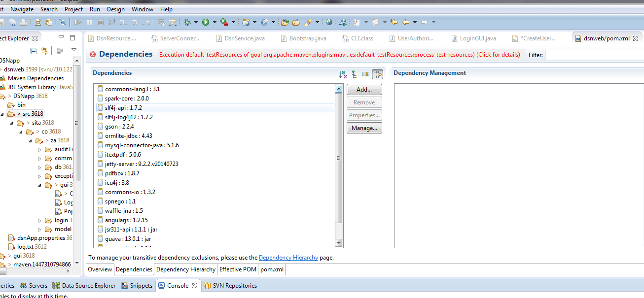Switch to the Dependency Hierarchy tab
This screenshot has width=644, height=298.
point(186,269)
